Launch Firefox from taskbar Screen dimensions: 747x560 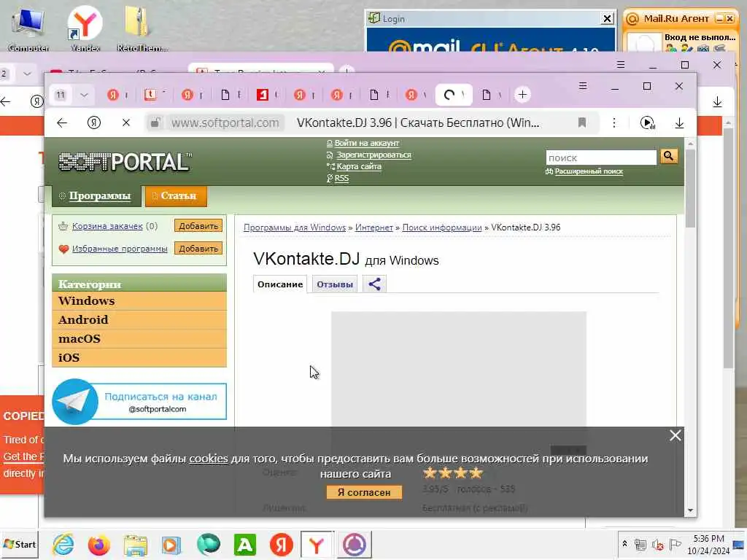tap(98, 545)
